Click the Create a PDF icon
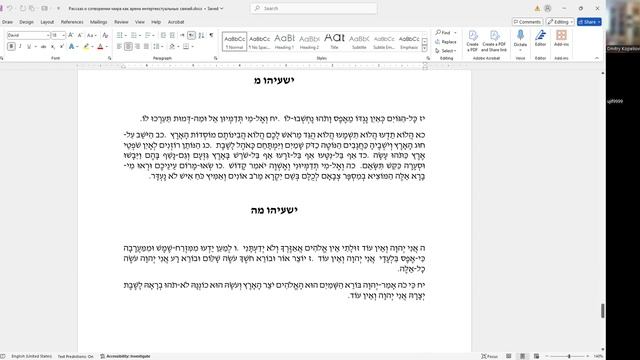 [473, 36]
